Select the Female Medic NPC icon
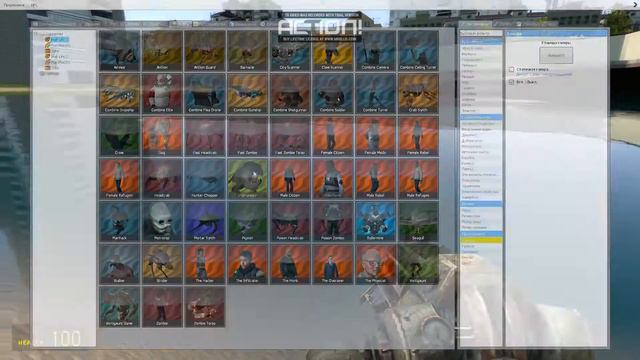The image size is (640, 360). coord(376,136)
